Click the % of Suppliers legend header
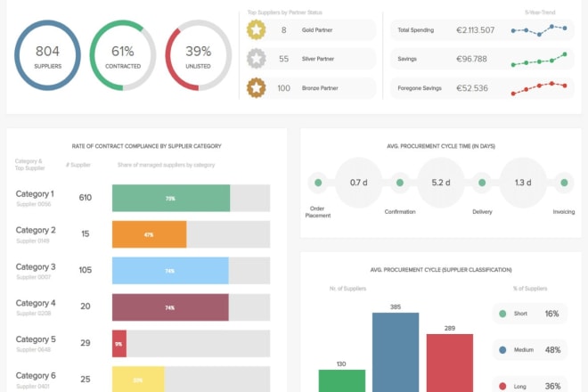 pyautogui.click(x=530, y=289)
